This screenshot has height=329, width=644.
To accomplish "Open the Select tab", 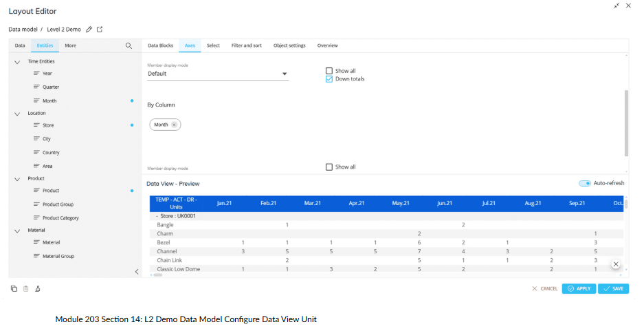I will (213, 45).
